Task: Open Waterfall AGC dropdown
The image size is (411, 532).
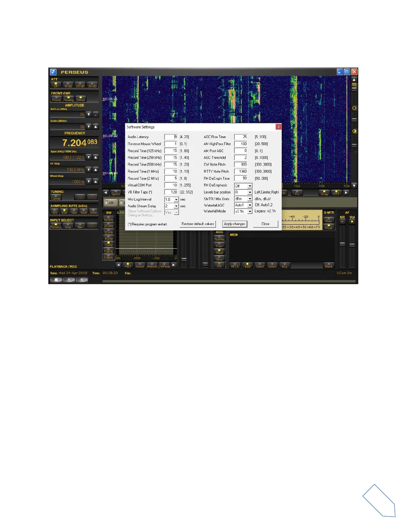Action: pos(250,205)
